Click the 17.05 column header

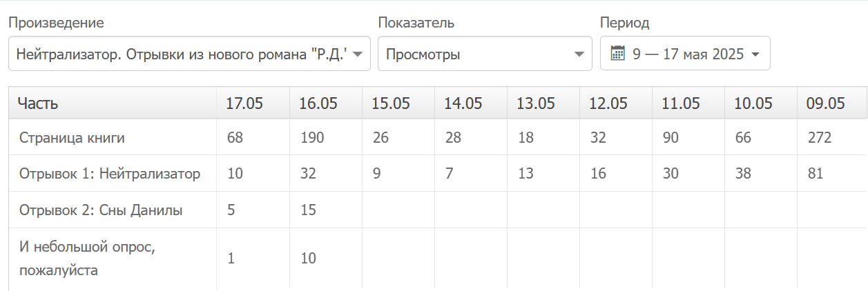(x=244, y=104)
